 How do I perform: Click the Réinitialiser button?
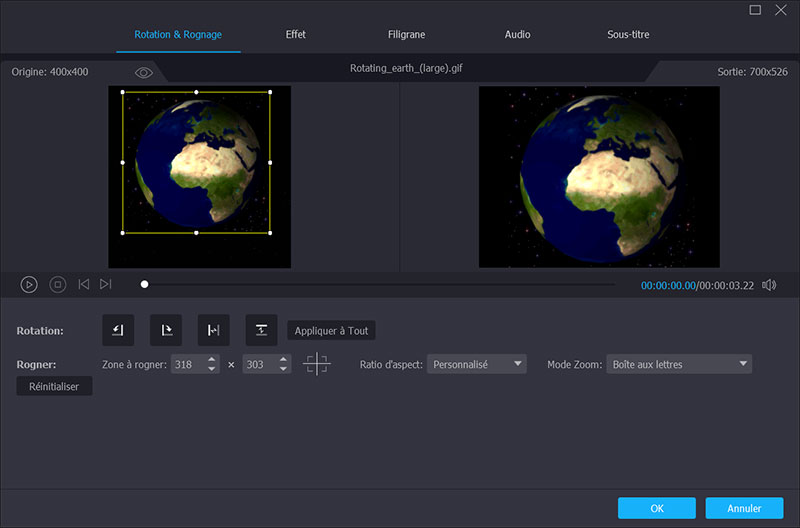[54, 386]
